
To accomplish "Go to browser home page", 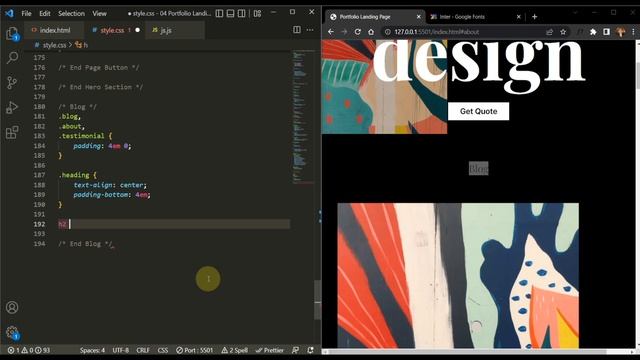I will (371, 32).
